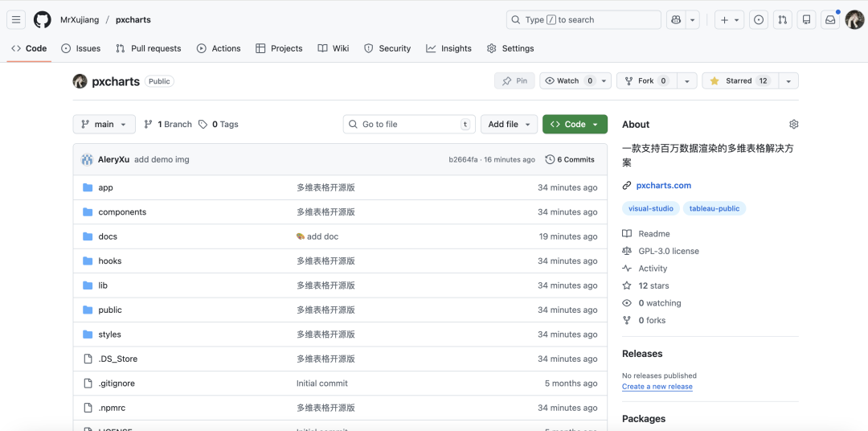Switch to the Wiki tab
The image size is (868, 431).
click(334, 48)
